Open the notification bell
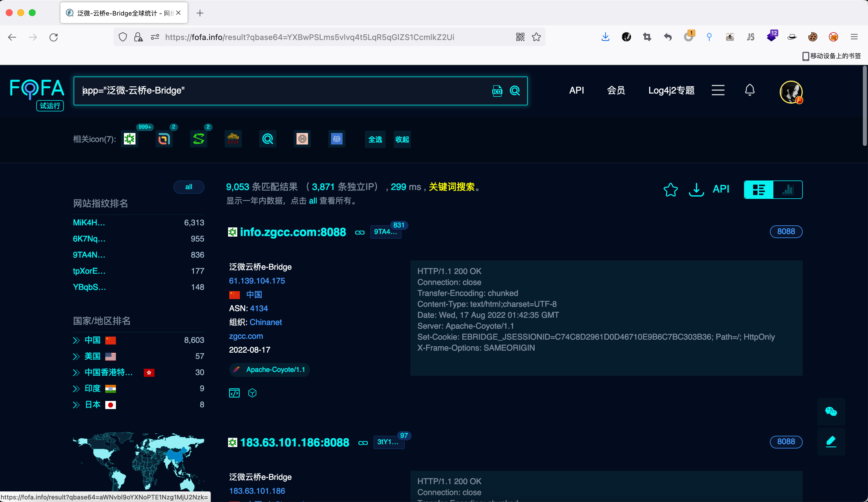Viewport: 868px width, 502px height. click(x=750, y=90)
